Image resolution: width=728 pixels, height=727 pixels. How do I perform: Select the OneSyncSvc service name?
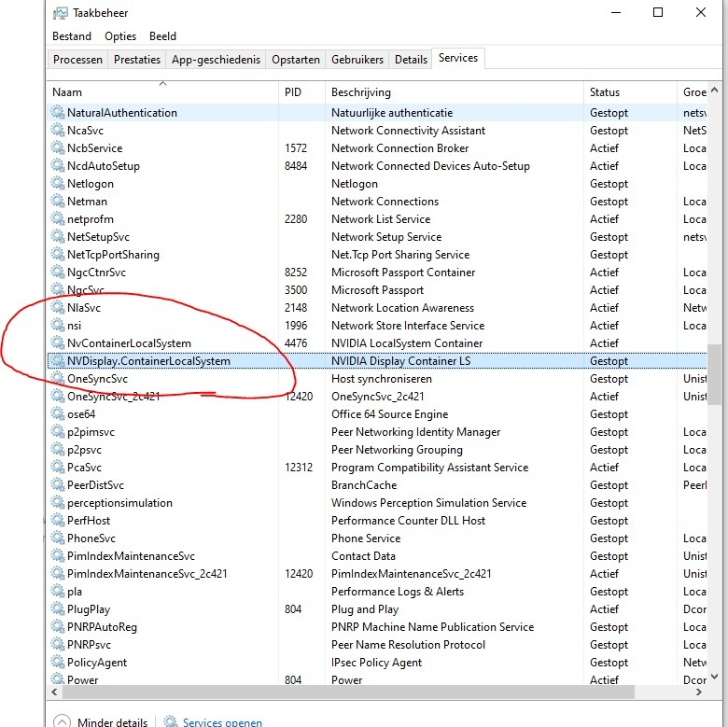coord(97,378)
